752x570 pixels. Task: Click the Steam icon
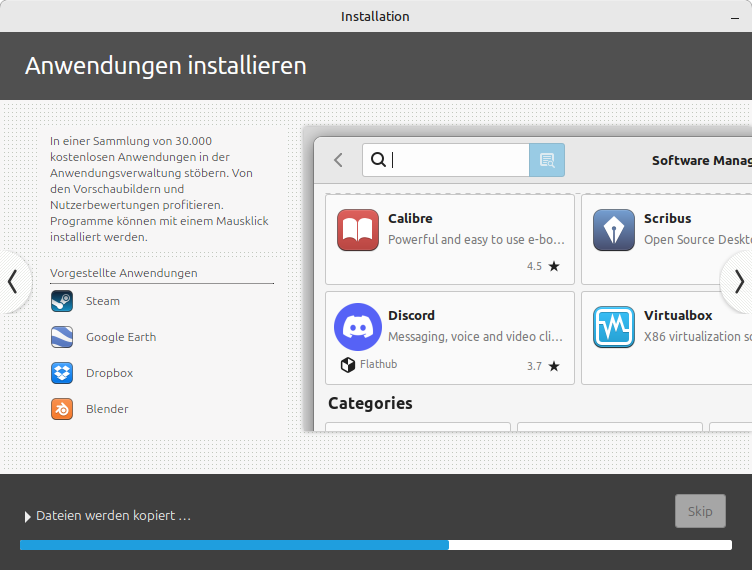tap(62, 301)
